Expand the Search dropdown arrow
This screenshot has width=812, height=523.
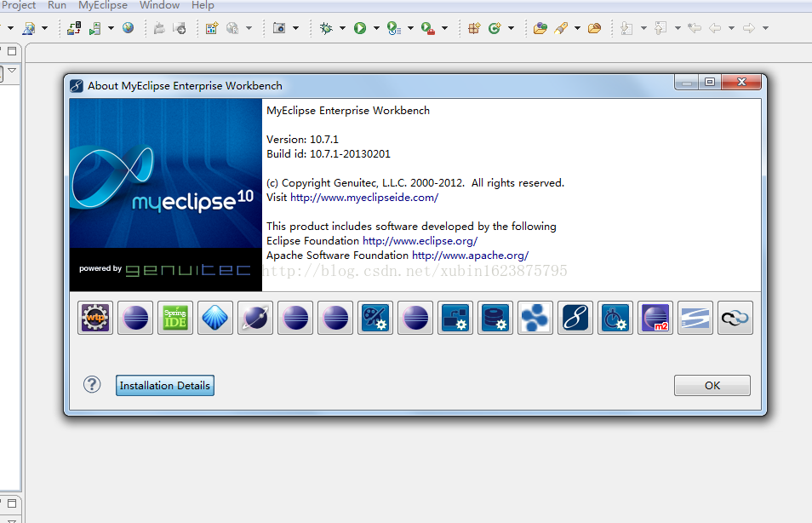(577, 28)
